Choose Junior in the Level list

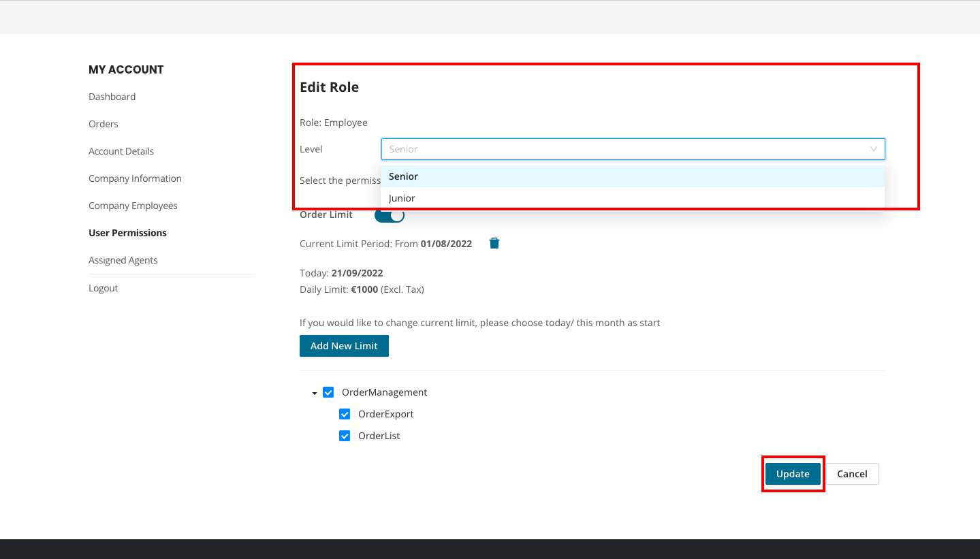(402, 198)
